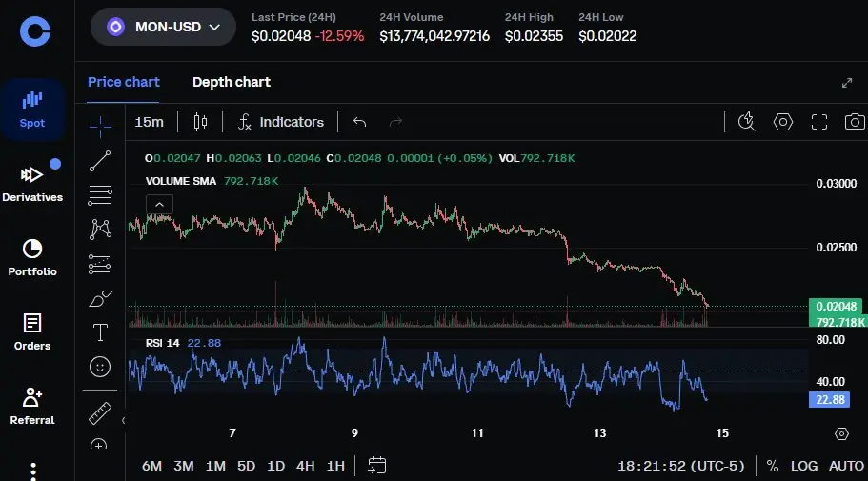Click the current price label 0.02048
Viewport: 868px width, 481px height.
[836, 306]
